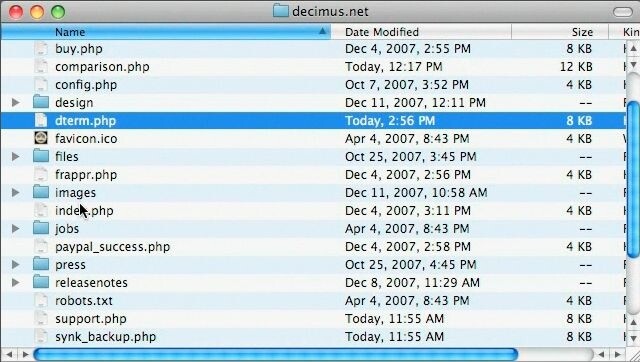Click the buy.php file icon
This screenshot has width=640, height=362.
[41, 49]
